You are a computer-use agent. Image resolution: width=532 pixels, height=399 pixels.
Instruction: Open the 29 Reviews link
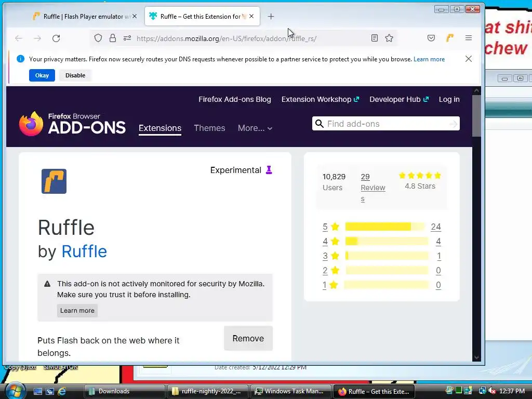pyautogui.click(x=373, y=188)
